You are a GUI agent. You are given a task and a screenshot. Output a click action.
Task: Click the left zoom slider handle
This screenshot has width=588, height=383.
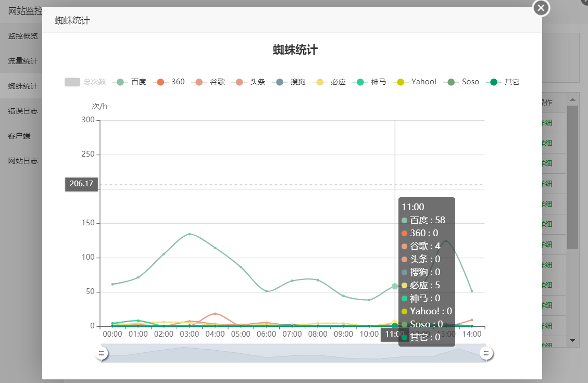[x=101, y=353]
